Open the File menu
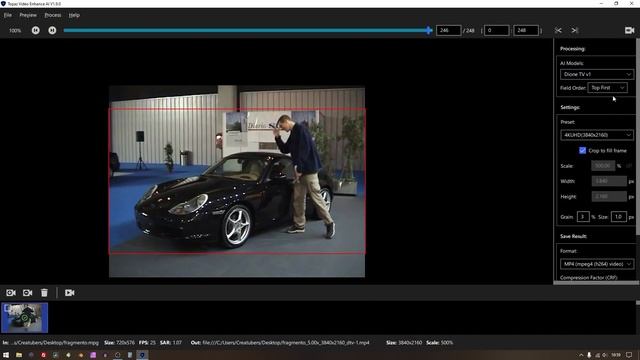This screenshot has height=360, width=640. [8, 15]
